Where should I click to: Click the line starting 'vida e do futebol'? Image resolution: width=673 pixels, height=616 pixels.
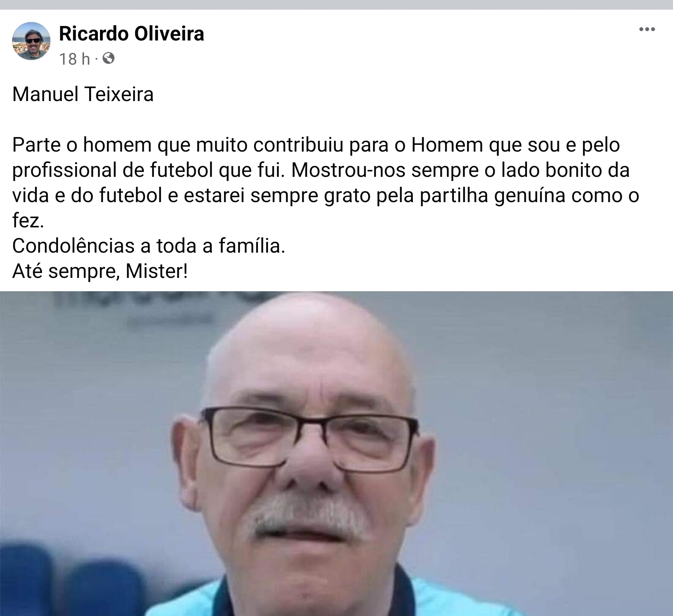tap(326, 195)
